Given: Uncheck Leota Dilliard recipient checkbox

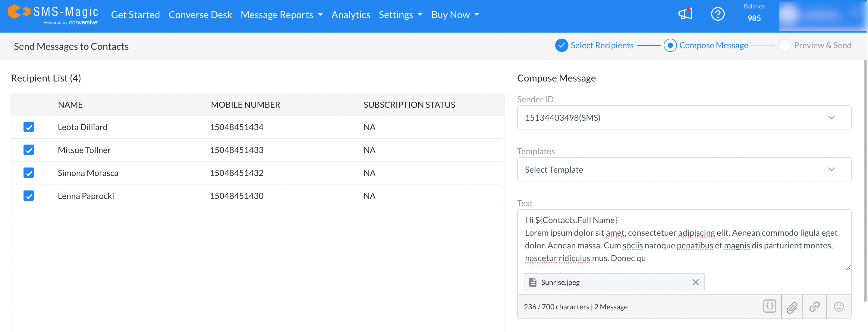Looking at the screenshot, I should (x=29, y=127).
